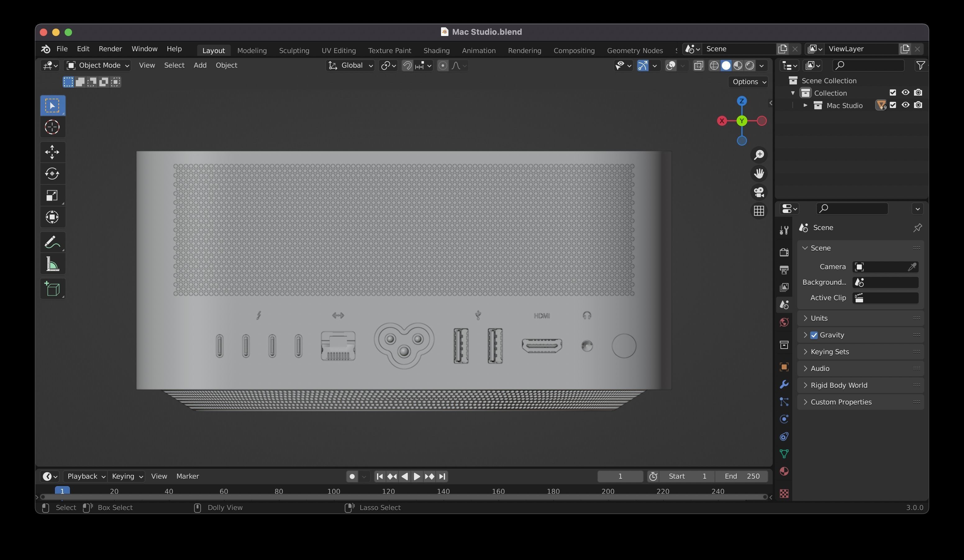
Task: Expand the Keying Sets panel
Action: click(860, 352)
